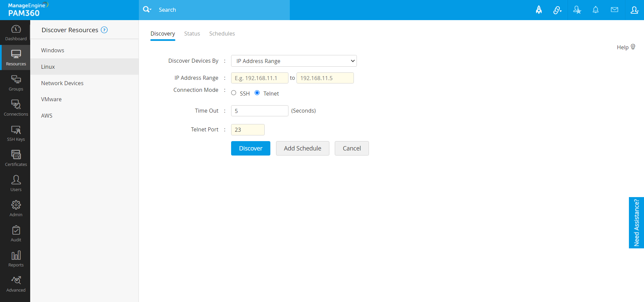Open the Need Assistance side tab
The width and height of the screenshot is (644, 302).
pos(636,223)
